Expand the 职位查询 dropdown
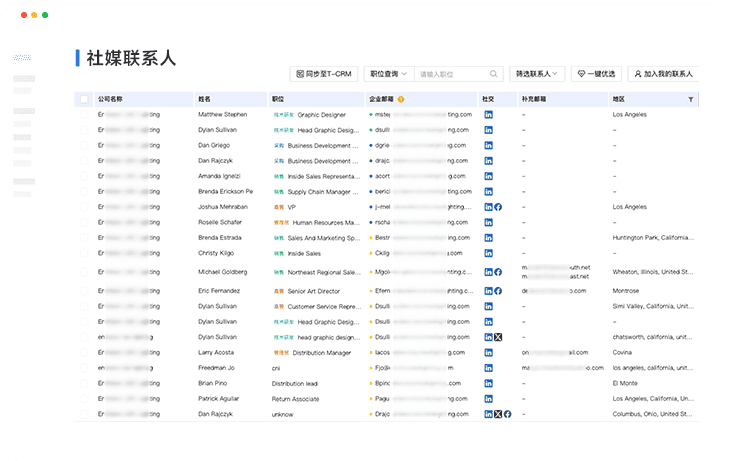The image size is (731, 461). pyautogui.click(x=389, y=74)
